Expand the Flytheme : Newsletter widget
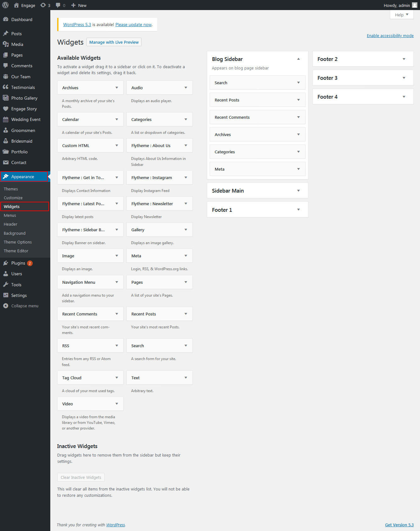420x531 pixels. 186,204
